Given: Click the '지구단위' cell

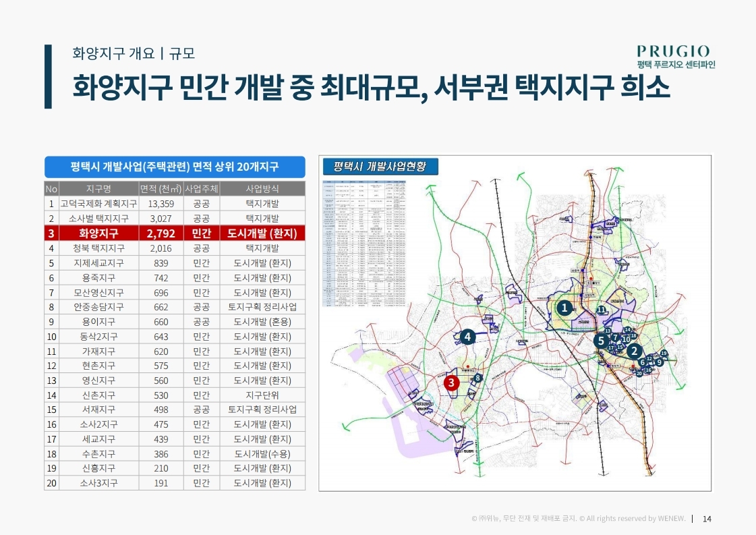Looking at the screenshot, I should coord(262,395).
